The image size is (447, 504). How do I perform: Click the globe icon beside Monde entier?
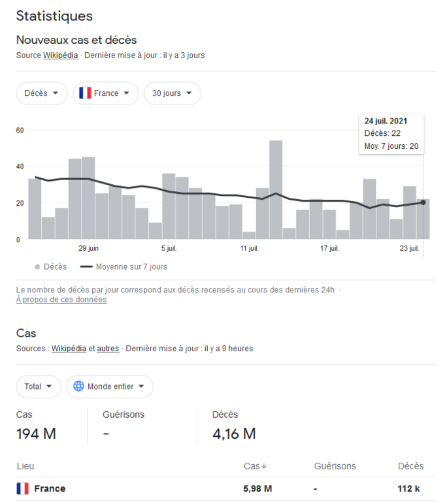78,386
